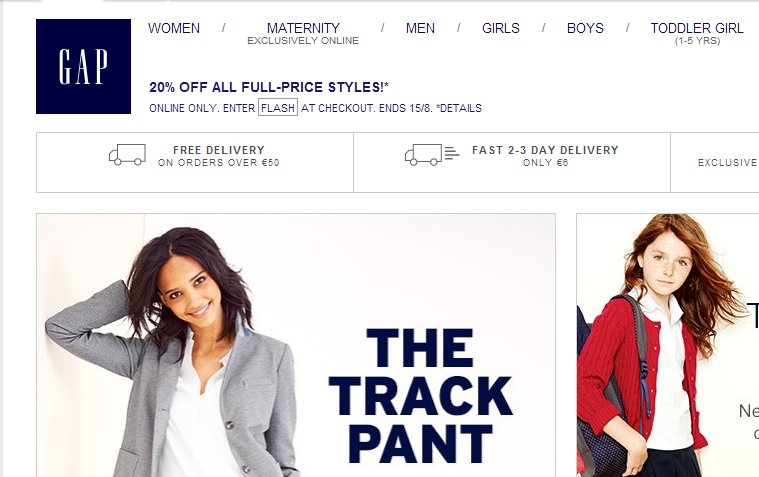Open the *DETAILS promo link

[459, 108]
